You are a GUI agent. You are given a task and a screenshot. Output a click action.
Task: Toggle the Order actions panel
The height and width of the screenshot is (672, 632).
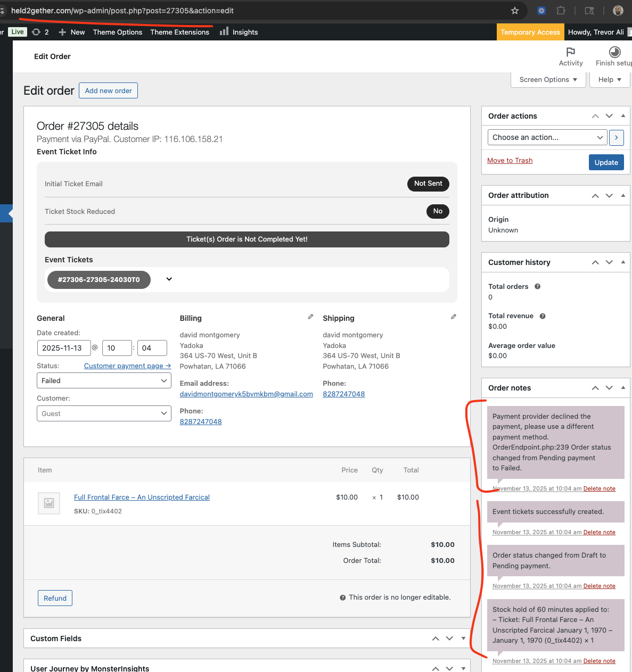(x=623, y=116)
